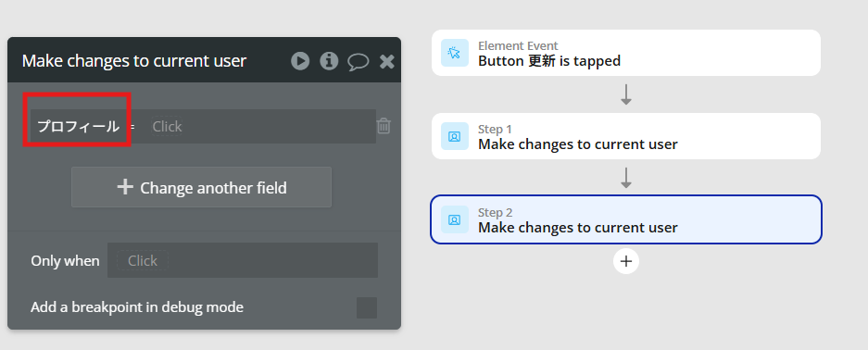The image size is (868, 350).
Task: Select Step 2 Make changes to current user
Action: click(x=626, y=219)
